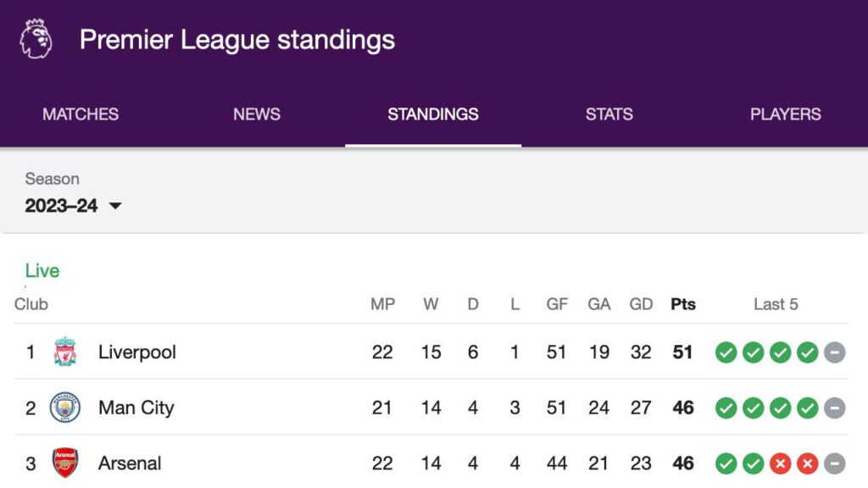Click the Liverpool club crest
The image size is (868, 488).
click(65, 352)
